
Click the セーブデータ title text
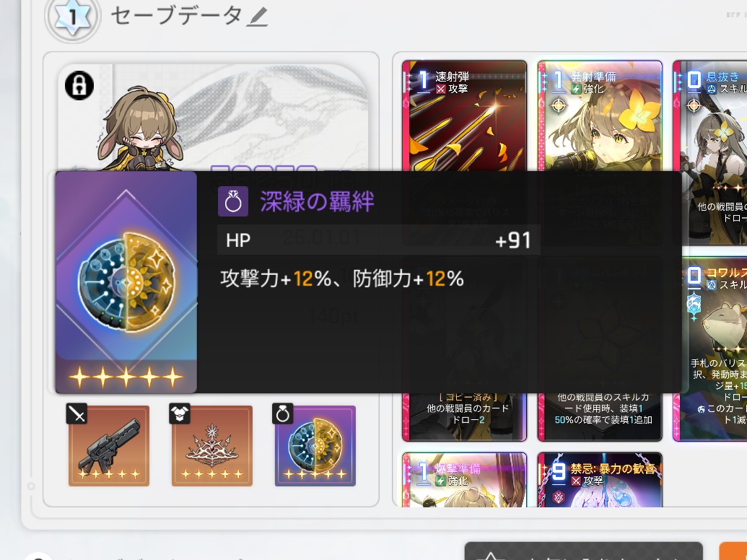[177, 16]
